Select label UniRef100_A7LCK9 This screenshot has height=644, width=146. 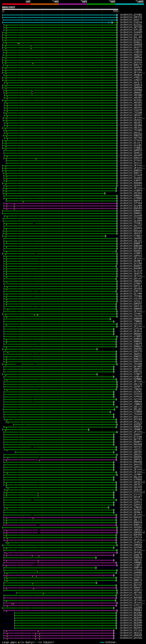click(x=131, y=631)
